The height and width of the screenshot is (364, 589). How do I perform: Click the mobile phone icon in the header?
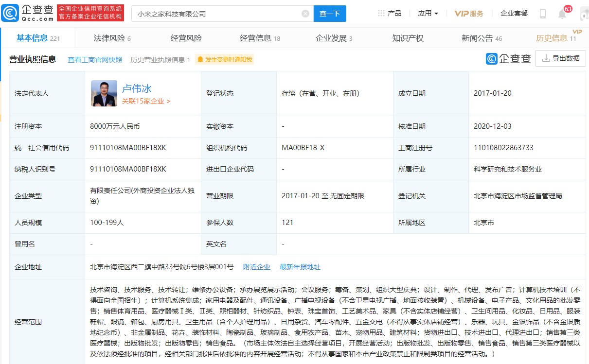click(x=543, y=13)
